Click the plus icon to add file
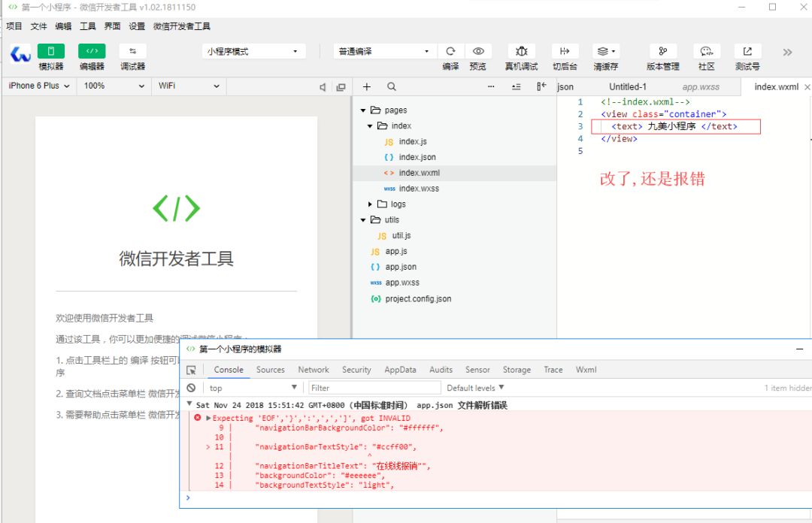This screenshot has height=523, width=812. 367,86
